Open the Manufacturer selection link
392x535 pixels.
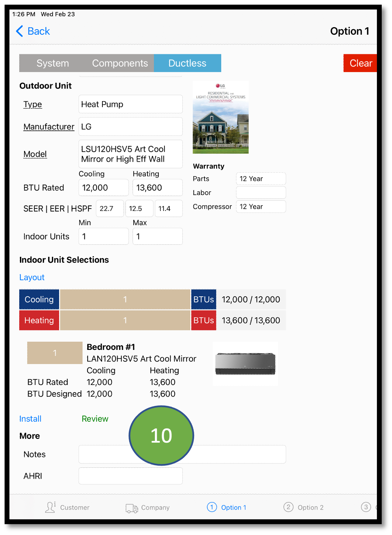(x=49, y=127)
